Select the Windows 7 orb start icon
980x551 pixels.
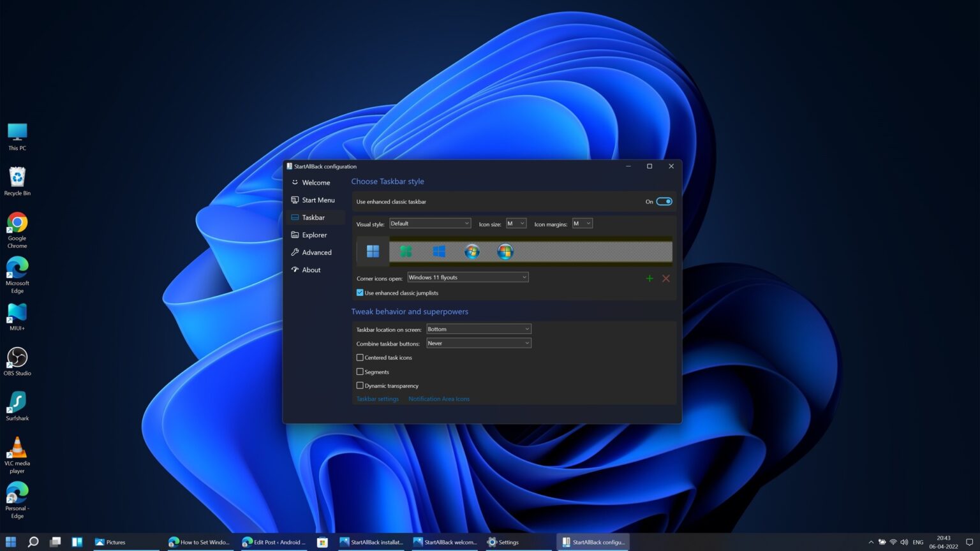click(472, 252)
